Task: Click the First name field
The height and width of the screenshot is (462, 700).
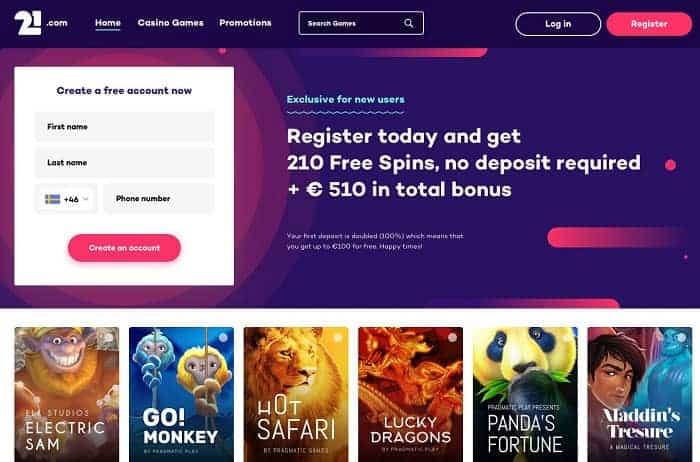Action: click(x=125, y=127)
